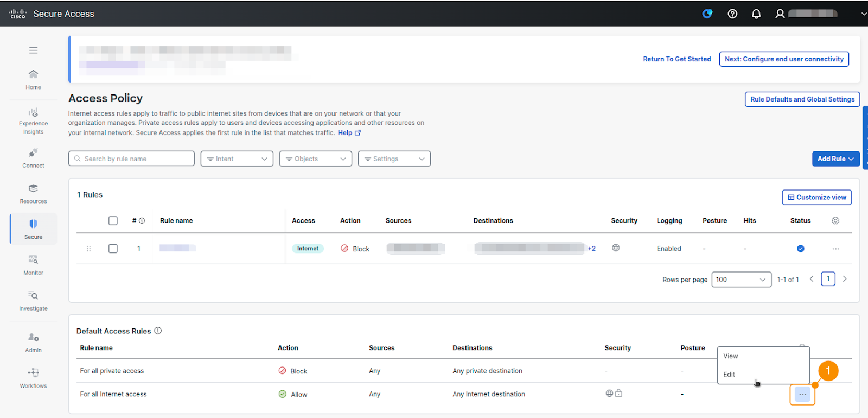Click the Search by rule name field

[x=132, y=159]
